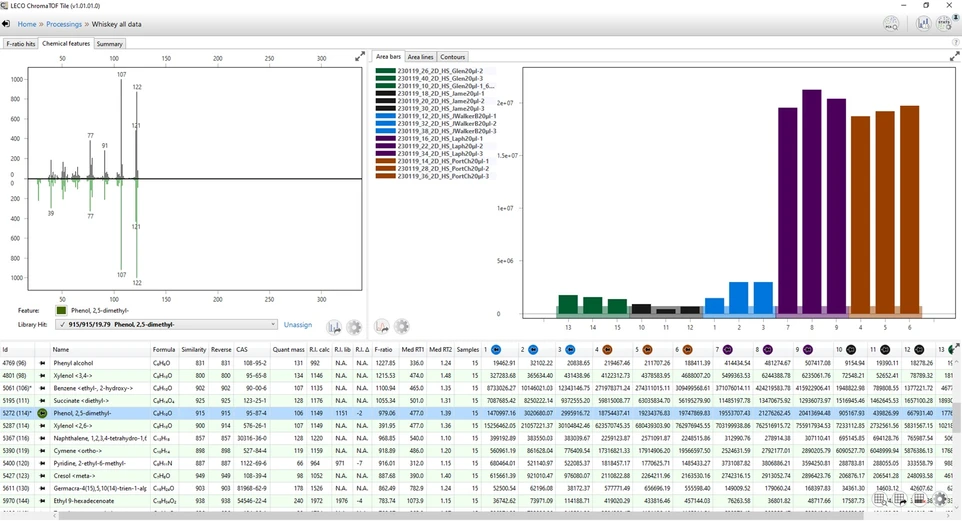Click the green Feature color swatch
Screen dimensions: 962x521
(61, 311)
